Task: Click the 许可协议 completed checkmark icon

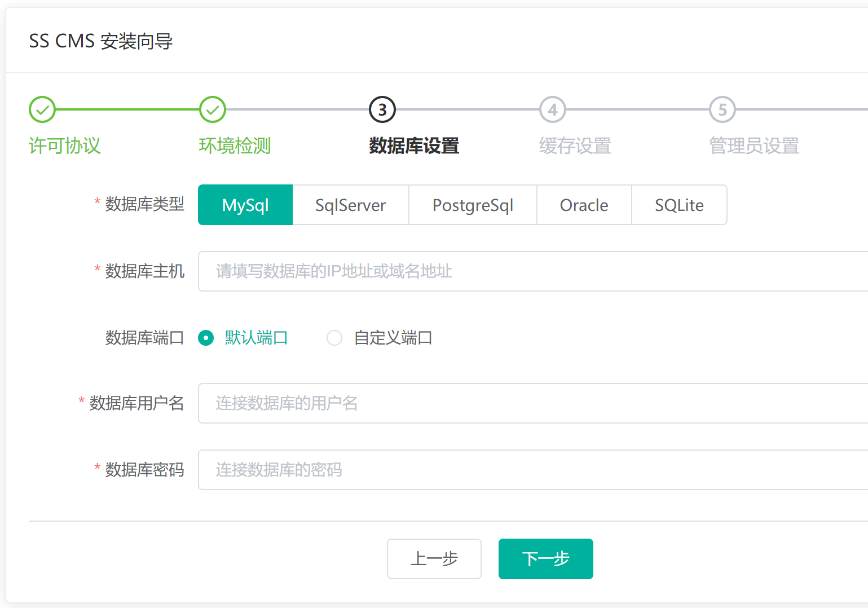Action: pos(42,109)
